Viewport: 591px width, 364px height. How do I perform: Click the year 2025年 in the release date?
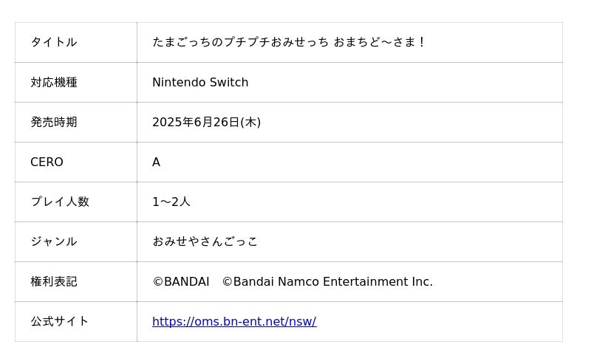[x=173, y=122]
